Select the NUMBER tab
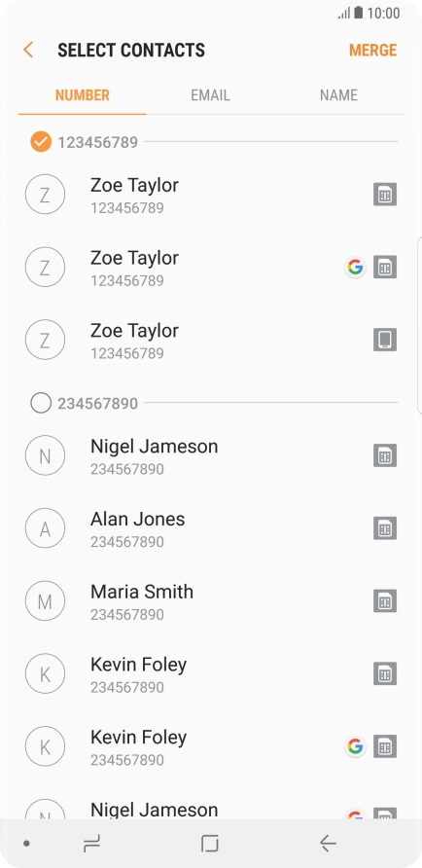422x868 pixels. [83, 95]
